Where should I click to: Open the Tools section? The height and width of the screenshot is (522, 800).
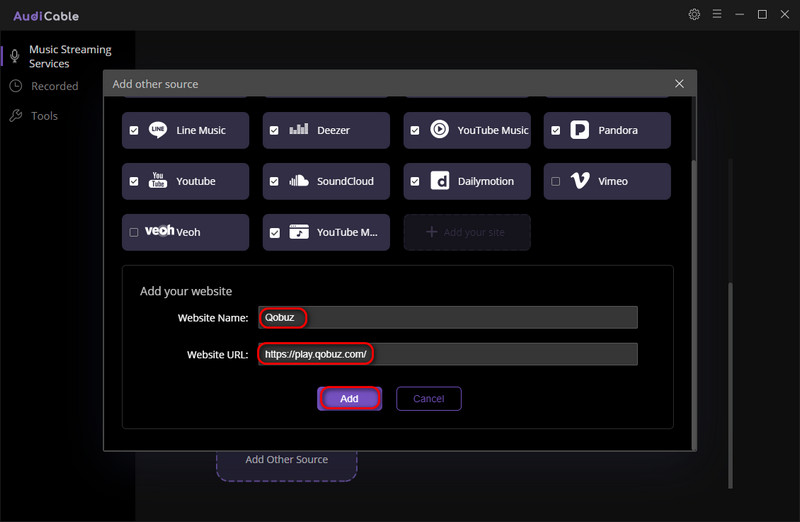(x=44, y=116)
